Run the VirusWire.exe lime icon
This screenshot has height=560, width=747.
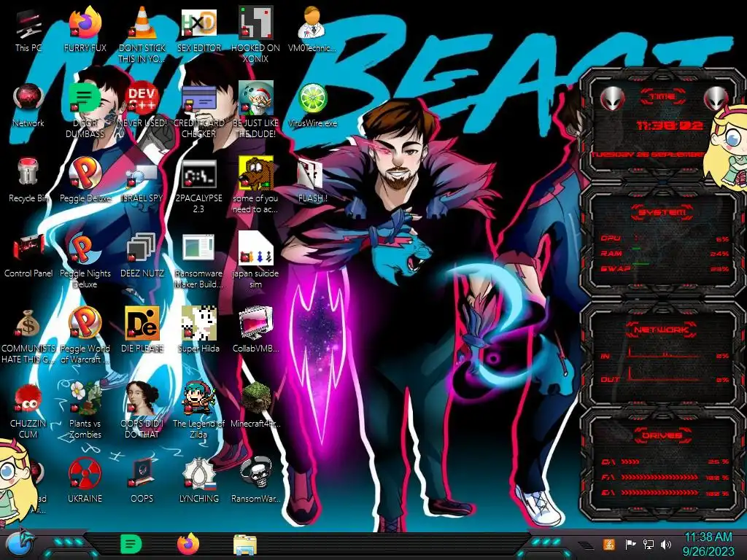[312, 105]
